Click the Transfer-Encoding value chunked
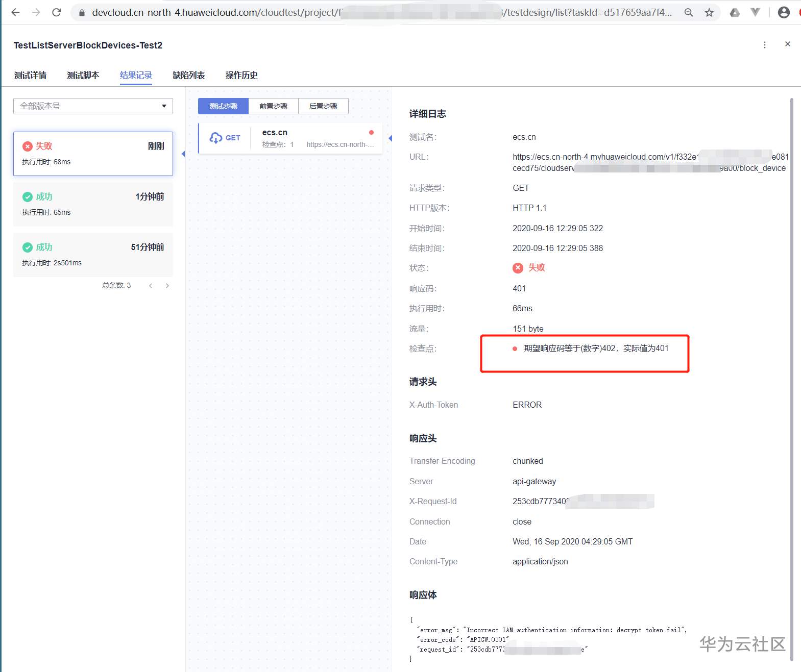801x672 pixels. (528, 461)
